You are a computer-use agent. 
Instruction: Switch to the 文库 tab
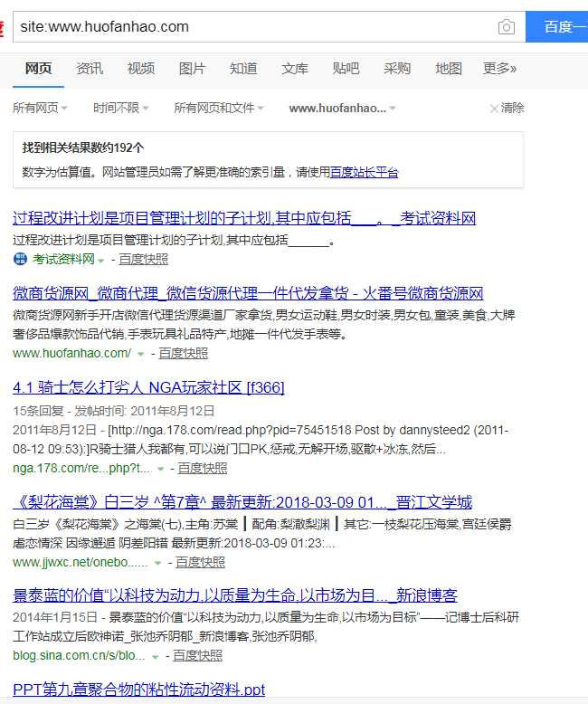click(x=295, y=69)
